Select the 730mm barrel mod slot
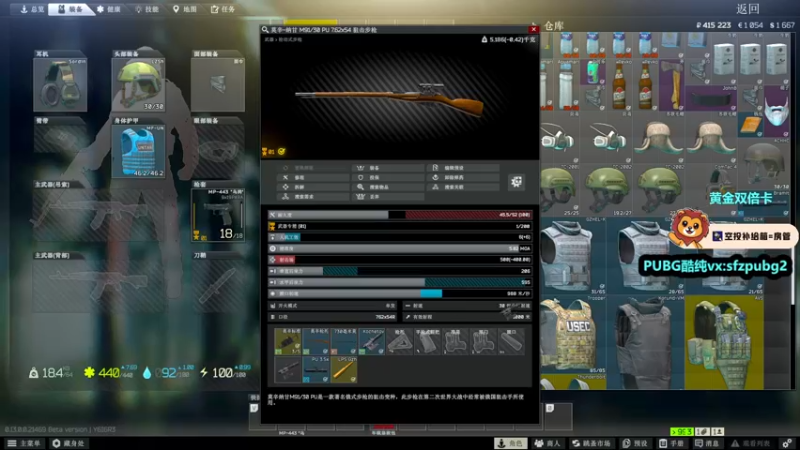The height and width of the screenshot is (450, 800). [x=344, y=341]
